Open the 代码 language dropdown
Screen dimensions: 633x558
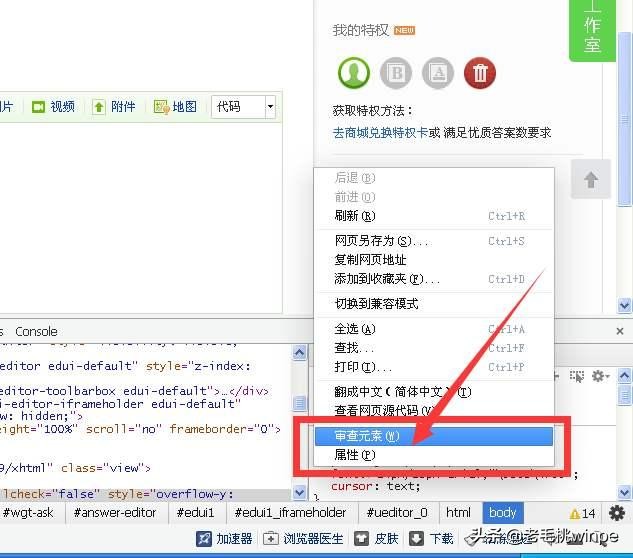[x=243, y=107]
